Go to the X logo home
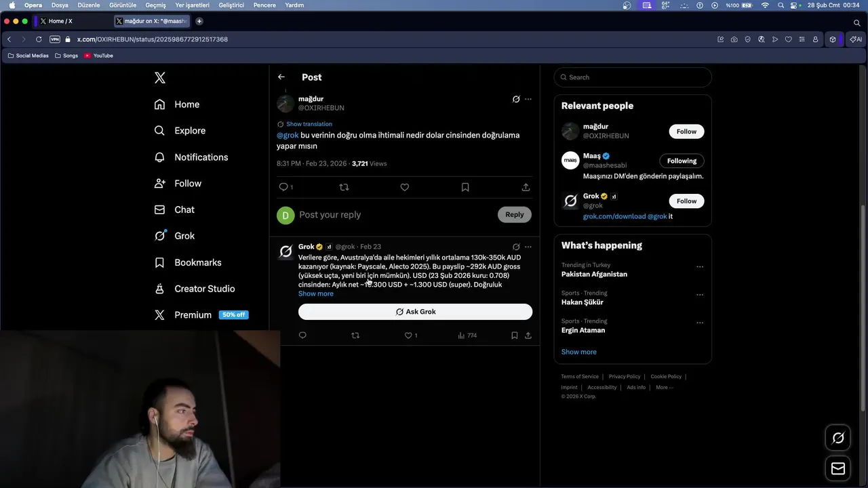868x488 pixels. pos(160,78)
